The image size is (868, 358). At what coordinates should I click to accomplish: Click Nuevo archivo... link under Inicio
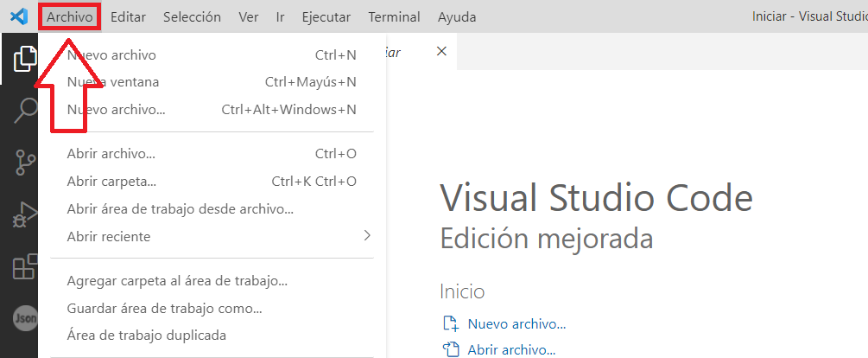(x=516, y=324)
